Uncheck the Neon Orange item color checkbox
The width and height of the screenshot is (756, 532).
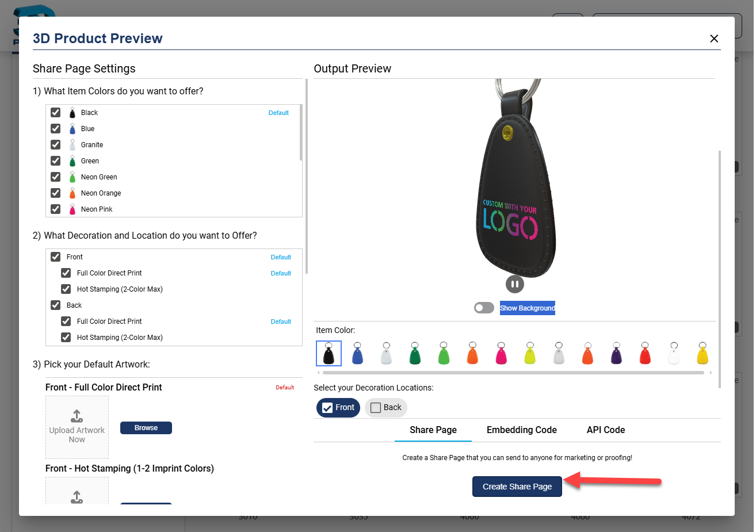56,193
